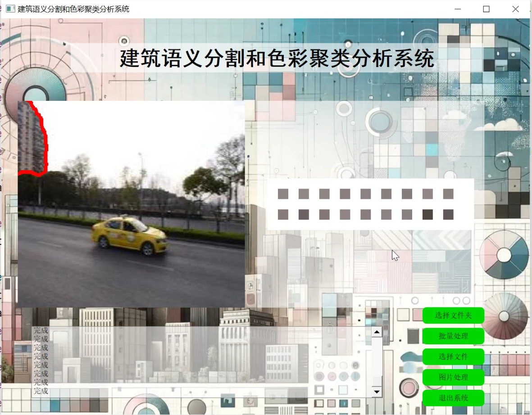The width and height of the screenshot is (532, 415).
Task: Run 图片处理 on the image
Action: coord(453,377)
